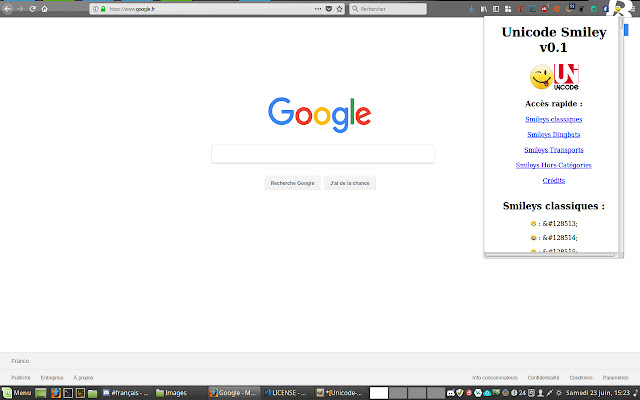This screenshot has height=400, width=640.
Task: Open the Publicité footer link
Action: (21, 378)
